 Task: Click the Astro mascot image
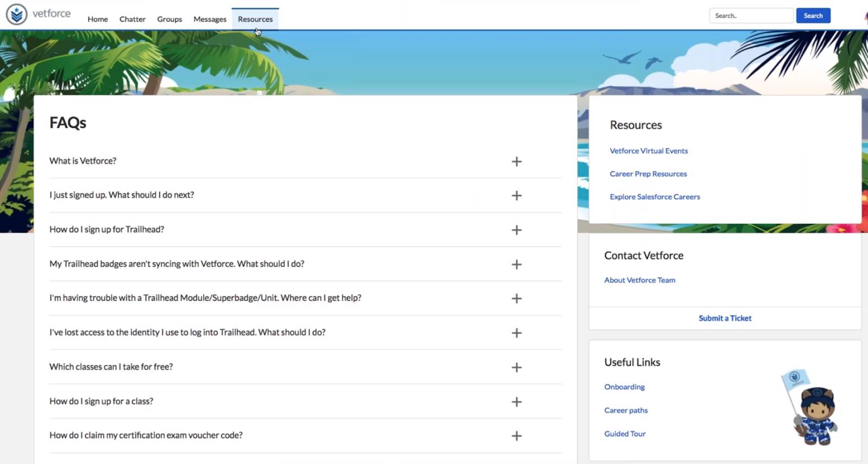[811, 407]
